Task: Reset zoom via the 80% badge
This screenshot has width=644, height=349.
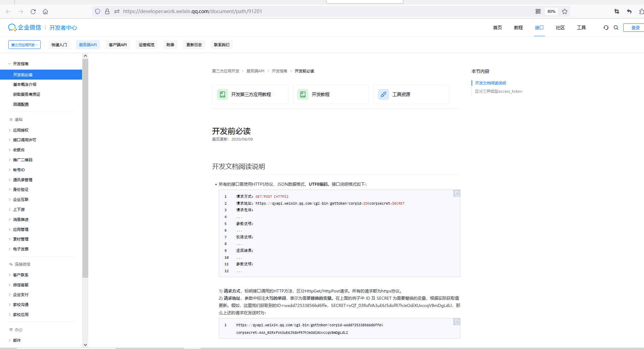Action: 551,11
